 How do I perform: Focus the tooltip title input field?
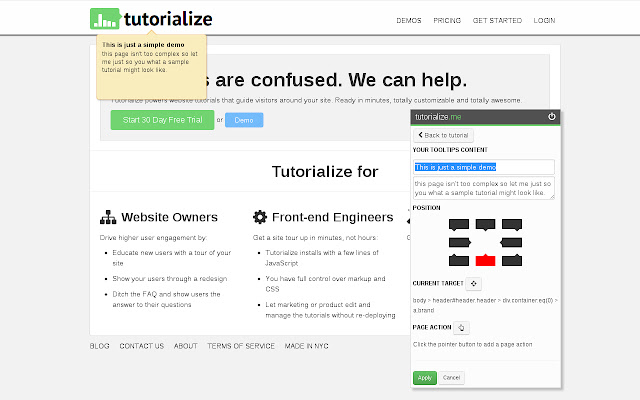coord(484,167)
